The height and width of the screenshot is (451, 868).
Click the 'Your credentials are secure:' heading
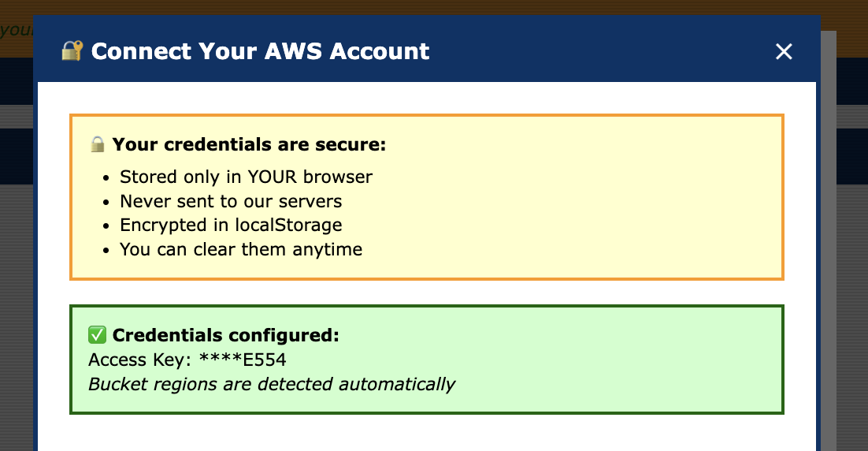pos(249,145)
